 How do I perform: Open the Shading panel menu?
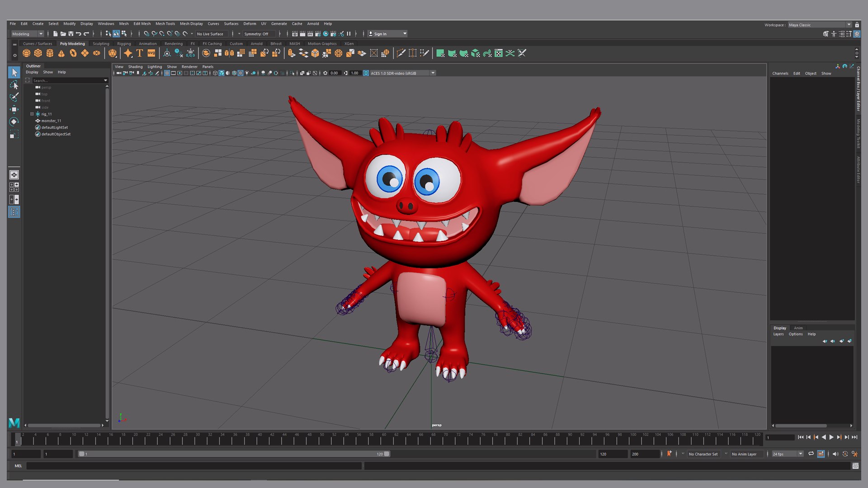pos(135,66)
